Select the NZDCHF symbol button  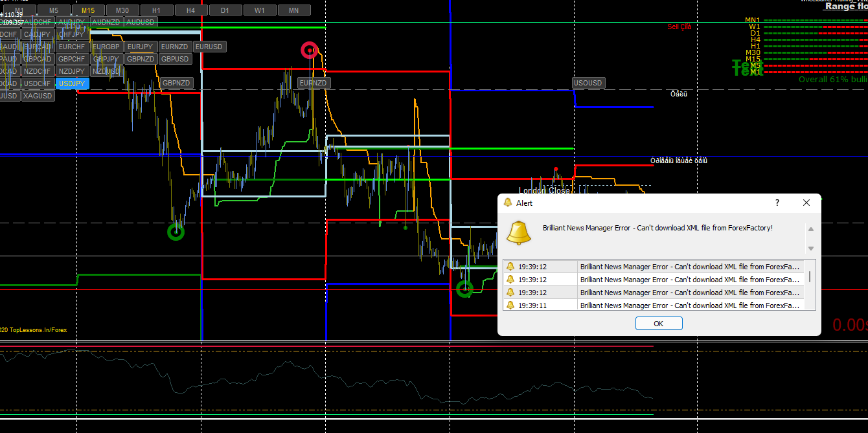pos(38,71)
